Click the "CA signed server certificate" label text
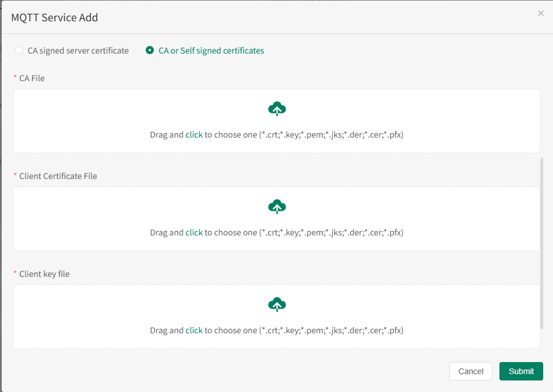The width and height of the screenshot is (553, 392). tap(78, 51)
